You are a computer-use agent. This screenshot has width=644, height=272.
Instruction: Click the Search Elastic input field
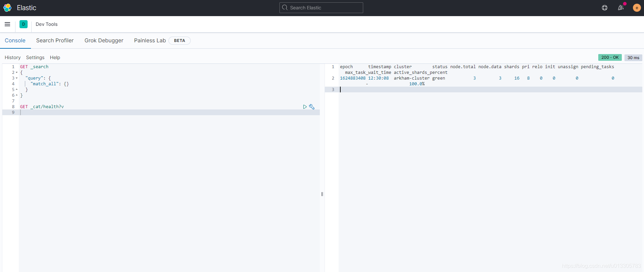(321, 8)
